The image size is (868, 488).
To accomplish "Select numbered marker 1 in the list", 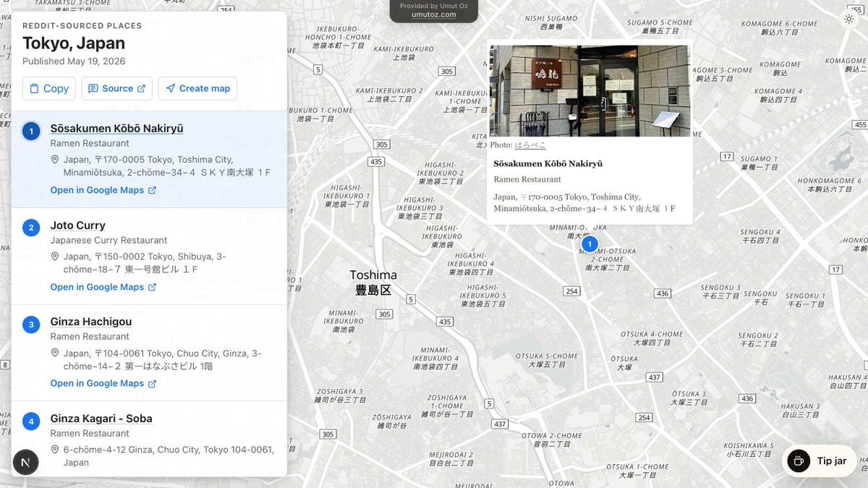I will coord(31,131).
